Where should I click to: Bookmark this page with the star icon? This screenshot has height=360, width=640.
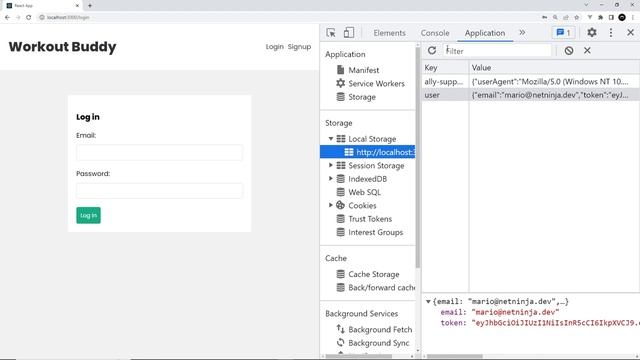[x=576, y=17]
